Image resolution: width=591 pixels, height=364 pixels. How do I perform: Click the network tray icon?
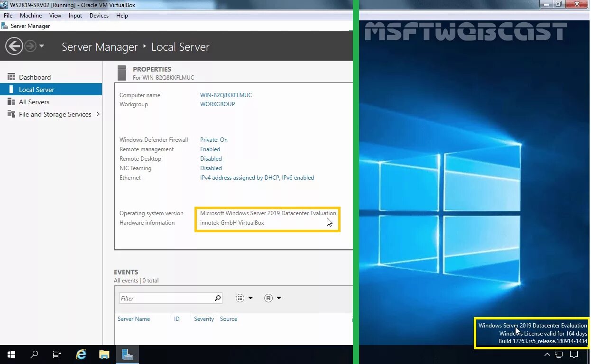click(559, 355)
